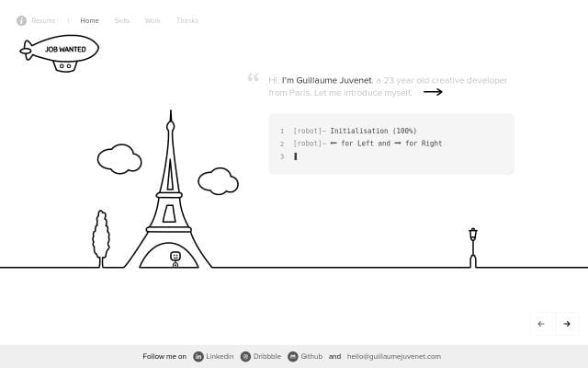
Task: Click the robot under the Eiffel Tower
Action: coord(175,259)
